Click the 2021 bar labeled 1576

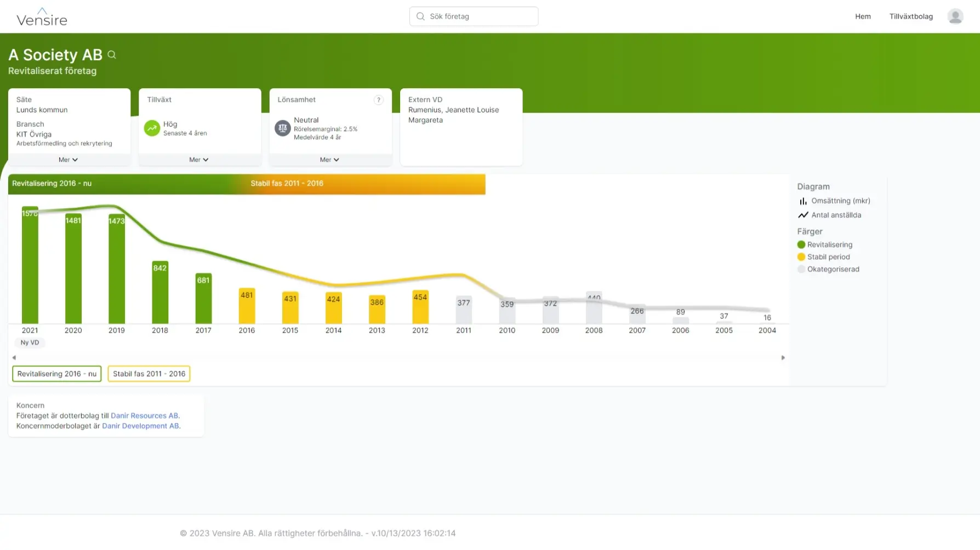click(x=30, y=265)
